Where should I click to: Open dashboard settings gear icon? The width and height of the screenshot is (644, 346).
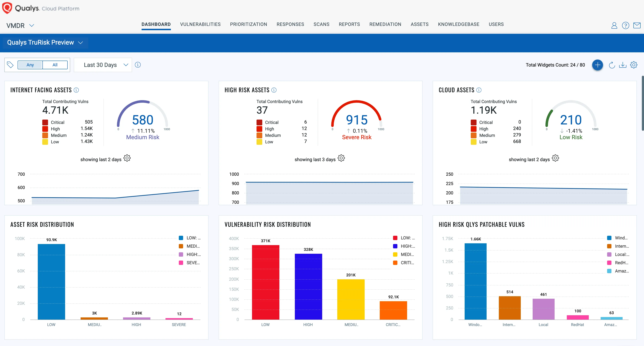point(634,65)
